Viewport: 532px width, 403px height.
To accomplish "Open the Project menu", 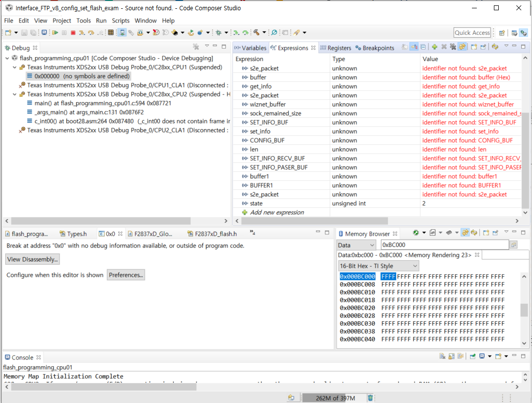I will pos(62,21).
